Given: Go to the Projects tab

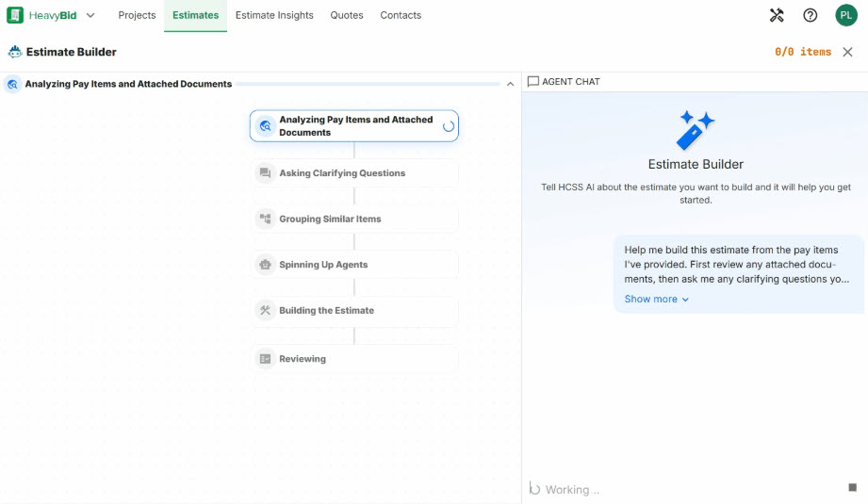Looking at the screenshot, I should 137,15.
